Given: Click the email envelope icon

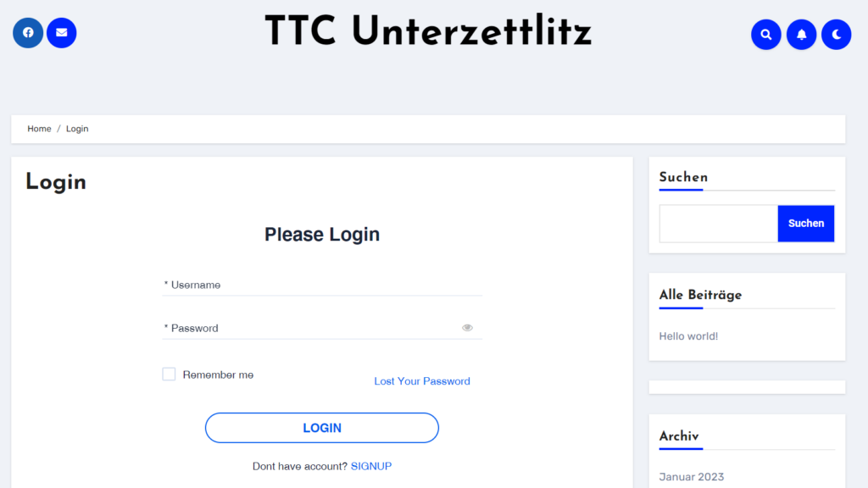Looking at the screenshot, I should pos(62,33).
